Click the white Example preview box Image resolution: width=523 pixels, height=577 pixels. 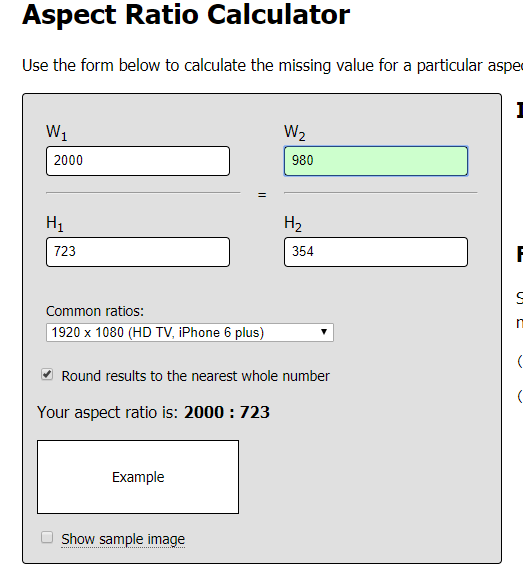point(138,477)
